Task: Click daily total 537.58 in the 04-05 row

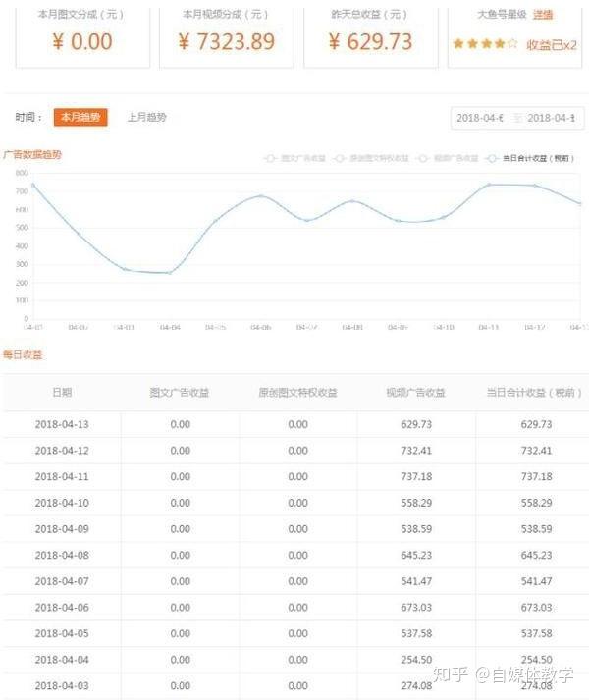Action: pyautogui.click(x=536, y=633)
